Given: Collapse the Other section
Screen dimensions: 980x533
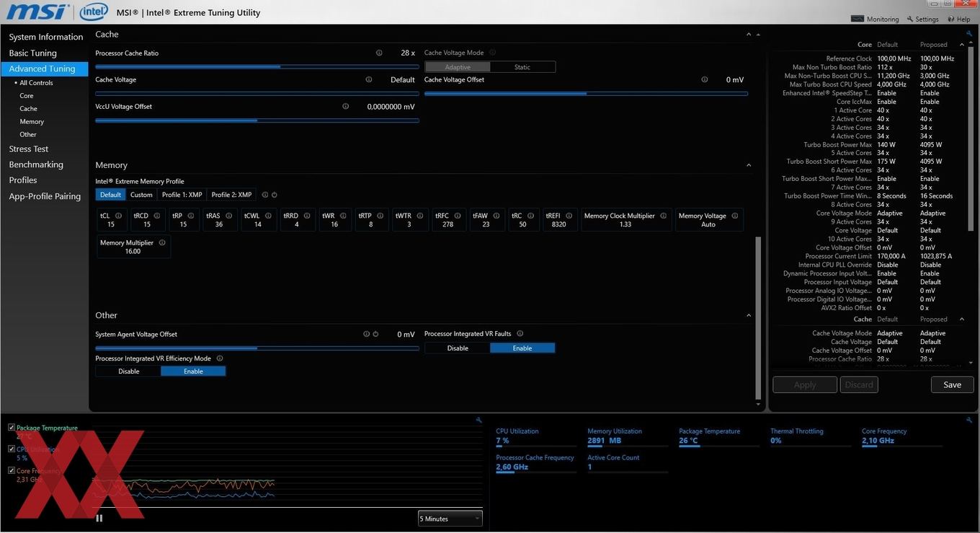Looking at the screenshot, I should pos(749,315).
